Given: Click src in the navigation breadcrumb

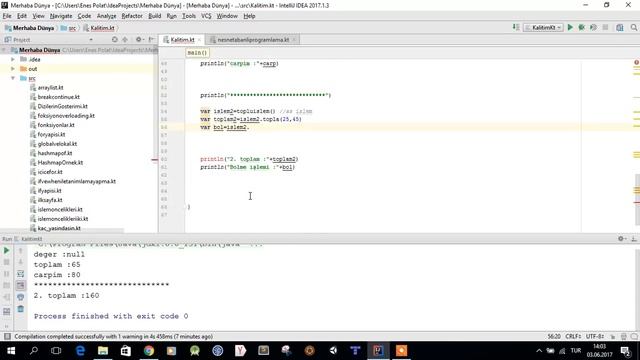Looking at the screenshot, I should coord(69,28).
